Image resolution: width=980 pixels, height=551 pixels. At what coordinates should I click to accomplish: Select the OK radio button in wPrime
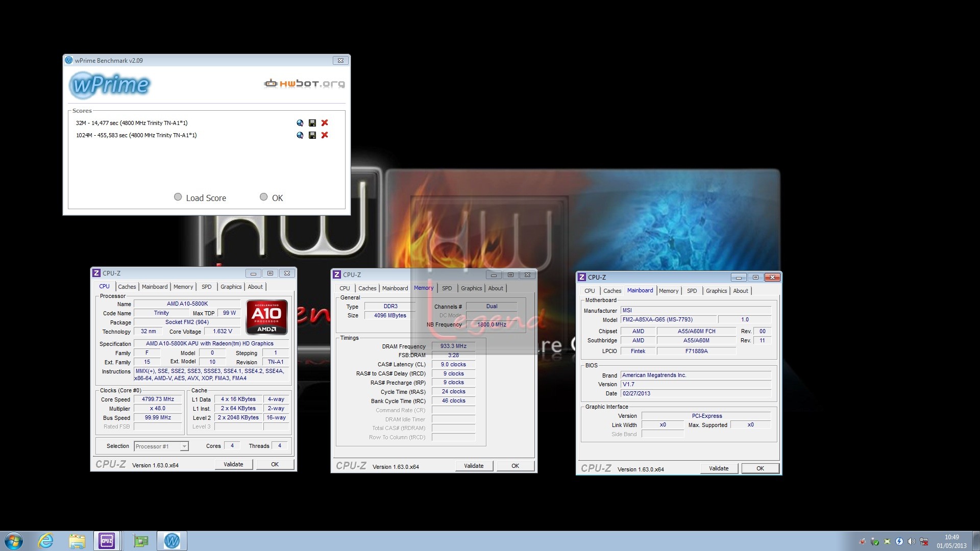click(x=263, y=197)
